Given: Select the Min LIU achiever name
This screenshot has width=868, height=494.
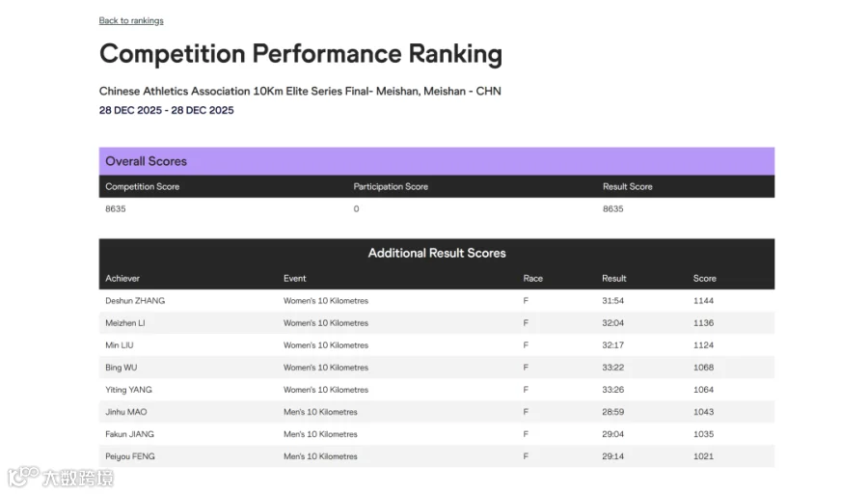Looking at the screenshot, I should 119,345.
